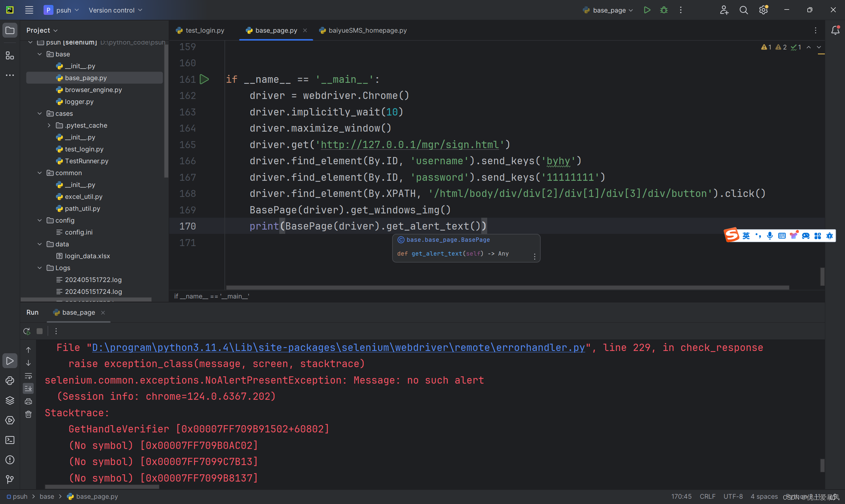Screen dimensions: 845x504
Task: Rerun base_page in Run panel
Action: point(27,331)
